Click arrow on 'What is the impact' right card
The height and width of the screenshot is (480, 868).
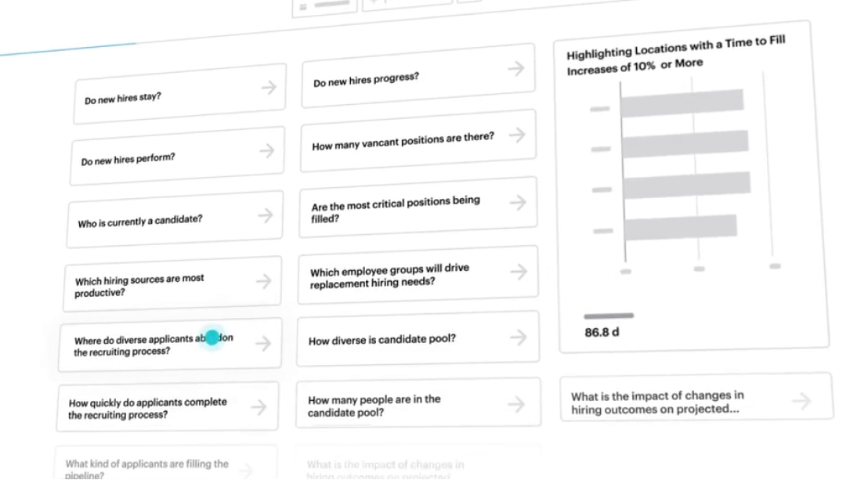click(x=801, y=402)
